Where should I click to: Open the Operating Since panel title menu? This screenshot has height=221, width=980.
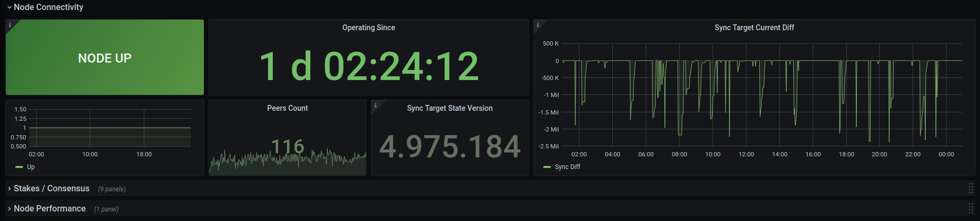[x=368, y=28]
